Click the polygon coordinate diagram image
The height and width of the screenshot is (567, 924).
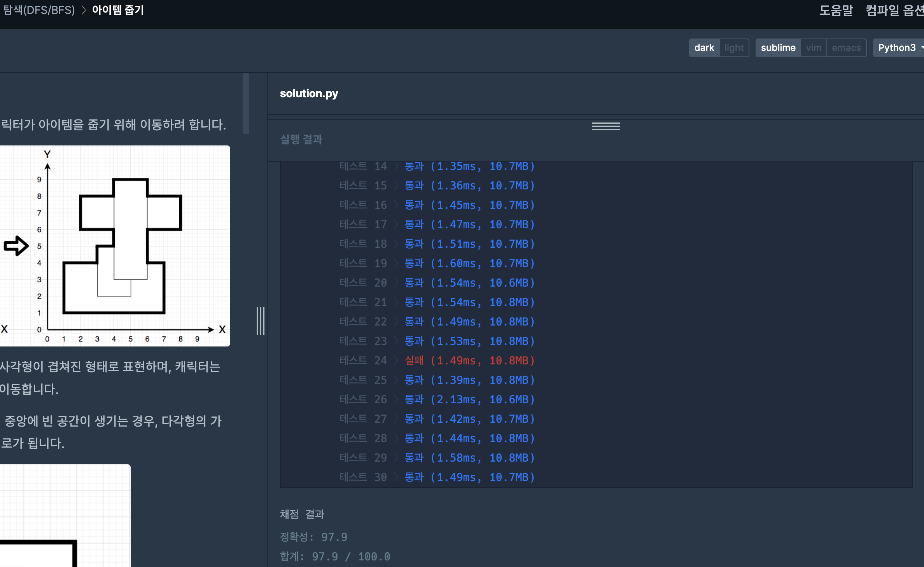(x=115, y=246)
